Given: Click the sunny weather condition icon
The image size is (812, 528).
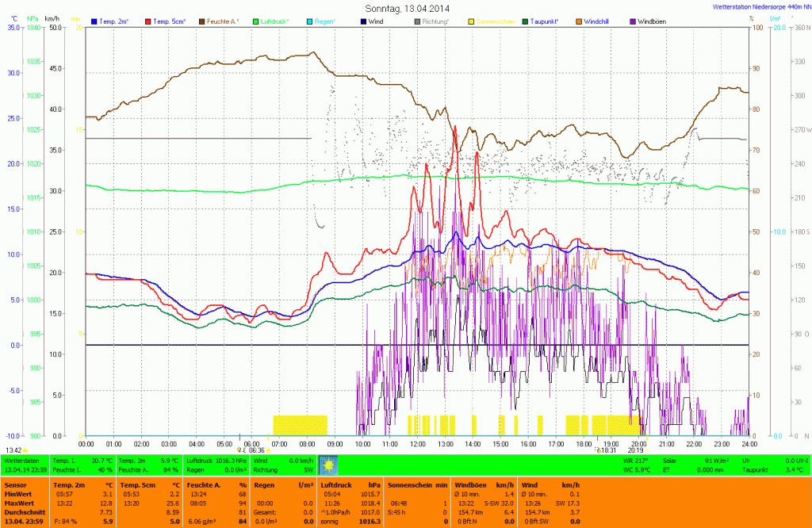Looking at the screenshot, I should tap(327, 465).
